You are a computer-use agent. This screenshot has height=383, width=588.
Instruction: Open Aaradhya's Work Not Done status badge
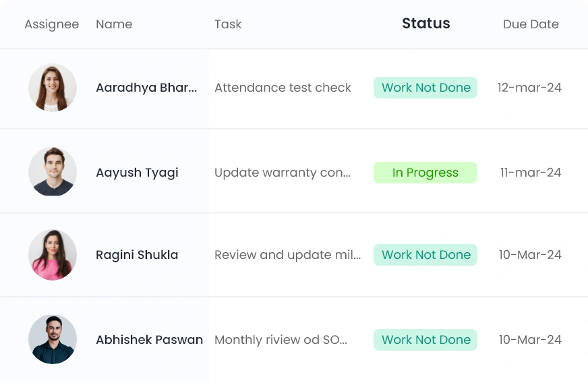tap(425, 88)
